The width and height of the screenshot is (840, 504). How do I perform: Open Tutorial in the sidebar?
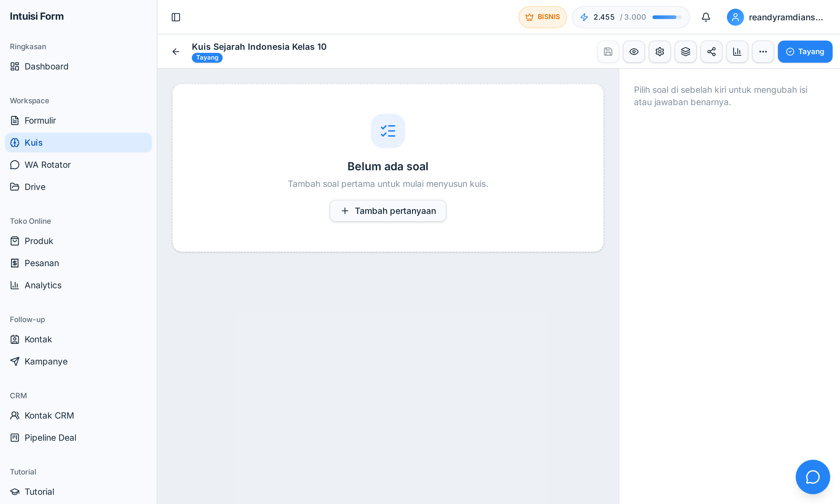point(78,491)
